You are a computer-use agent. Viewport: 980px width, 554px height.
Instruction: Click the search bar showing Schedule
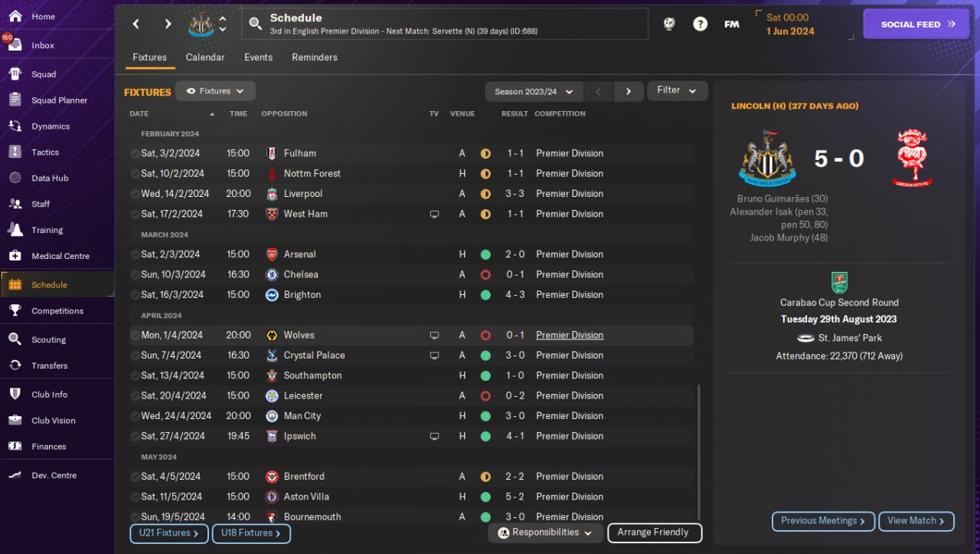tap(444, 24)
